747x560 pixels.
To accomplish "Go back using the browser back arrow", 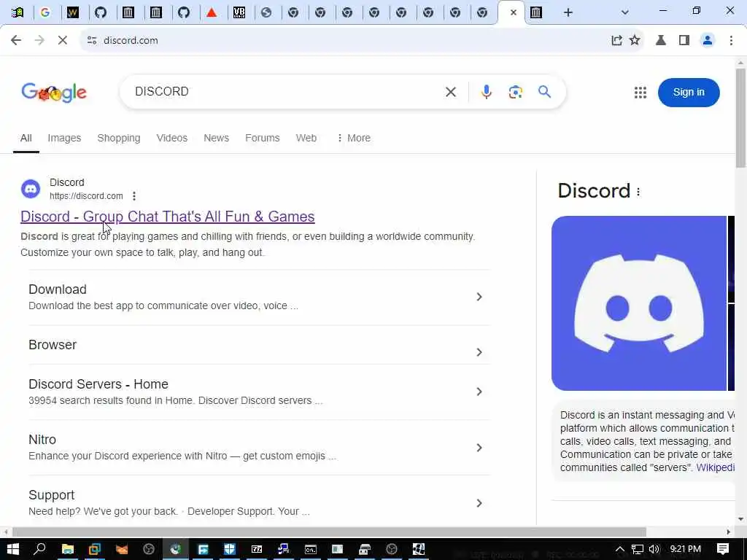I will [x=16, y=41].
